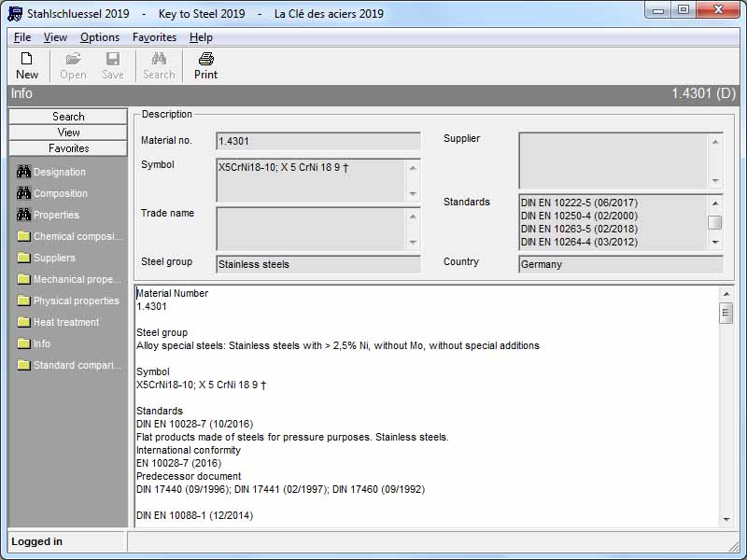Open the Info folder icon in sidebar
The height and width of the screenshot is (560, 747).
click(24, 343)
